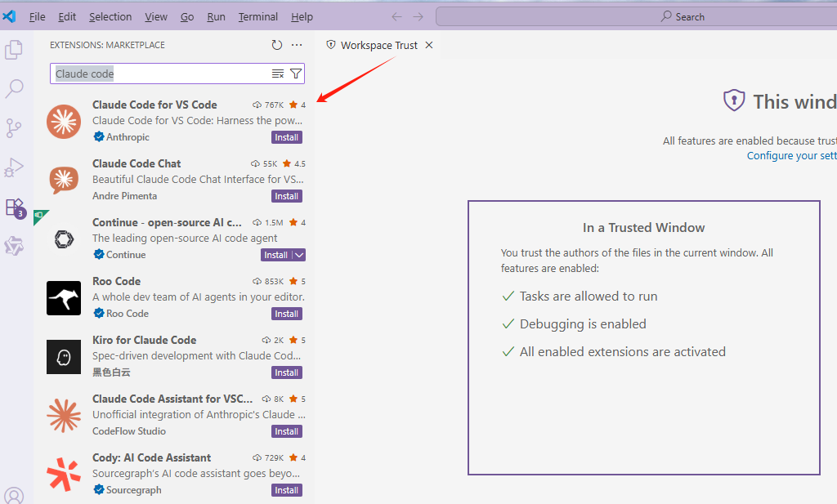
Task: Install Claude Code Assistant for VSCode
Action: pyautogui.click(x=287, y=431)
